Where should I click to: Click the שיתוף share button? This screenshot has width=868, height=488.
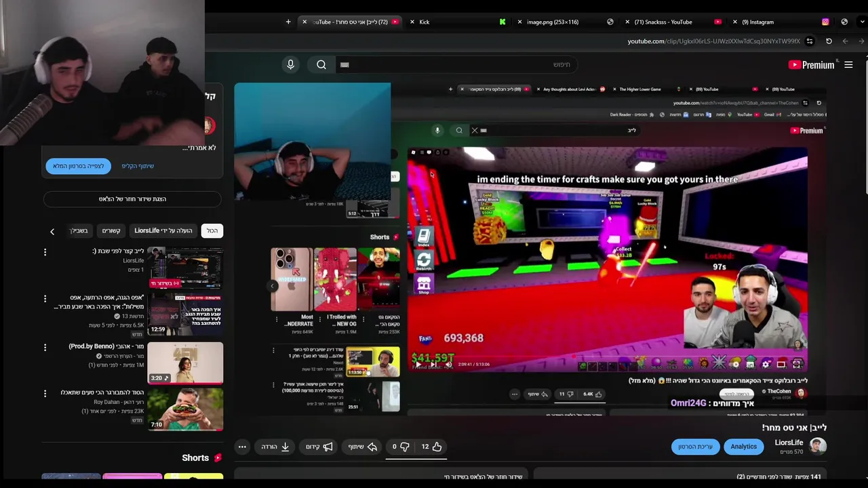(363, 447)
